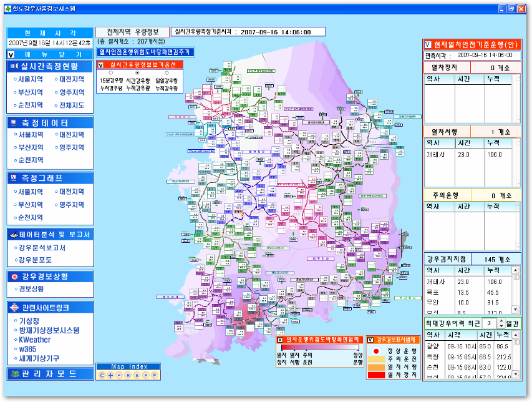Viewport: 532px width, 402px height.
Task: Collapse the 강우경보표시범례 legend panel
Action: click(371, 340)
